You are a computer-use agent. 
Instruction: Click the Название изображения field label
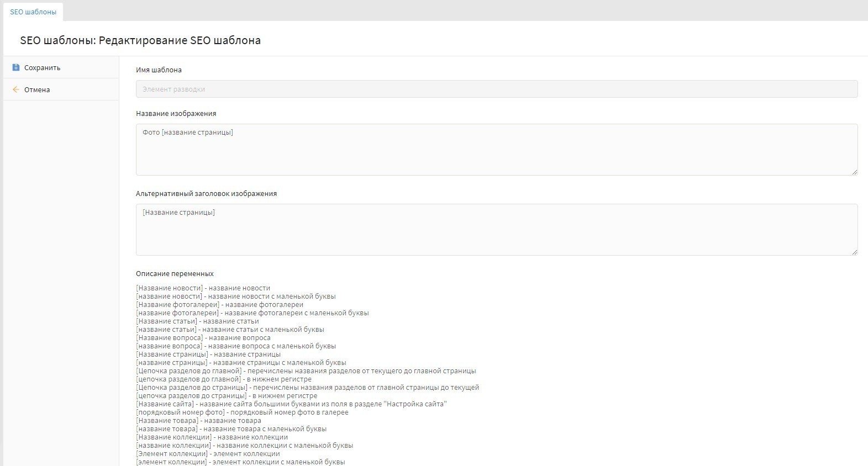click(176, 114)
